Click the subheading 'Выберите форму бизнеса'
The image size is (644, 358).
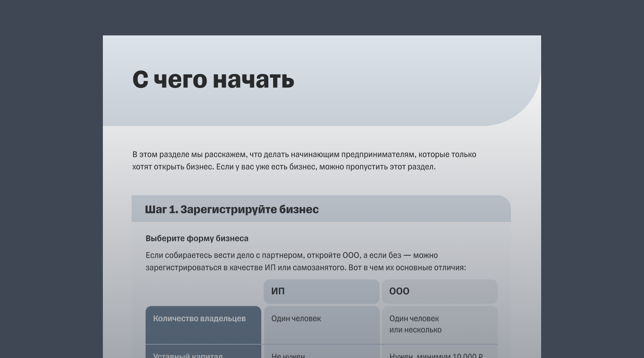click(x=197, y=238)
